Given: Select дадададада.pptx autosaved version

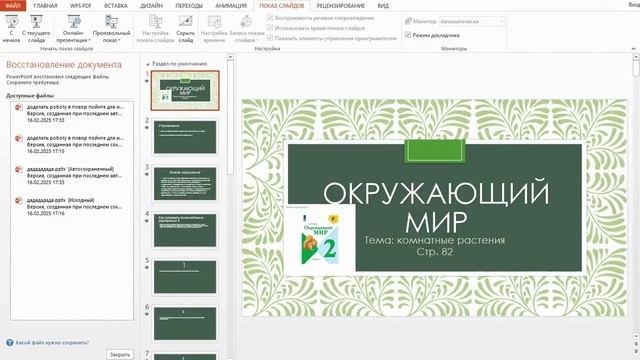Looking at the screenshot, I should (x=72, y=176).
